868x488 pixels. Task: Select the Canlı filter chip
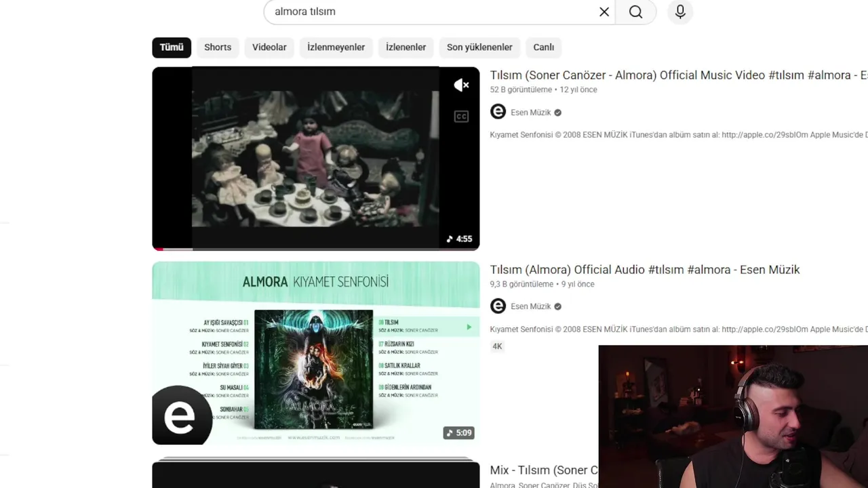coord(543,47)
